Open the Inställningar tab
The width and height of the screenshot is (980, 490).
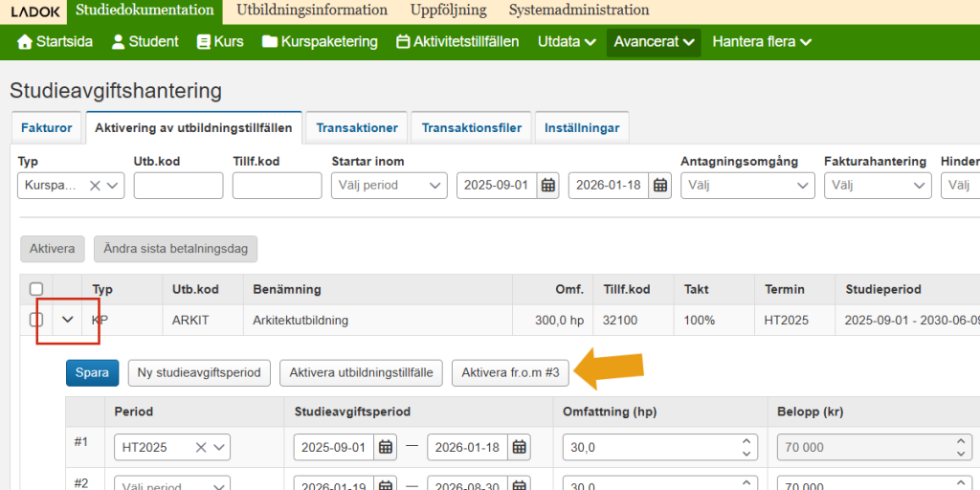[x=582, y=128]
